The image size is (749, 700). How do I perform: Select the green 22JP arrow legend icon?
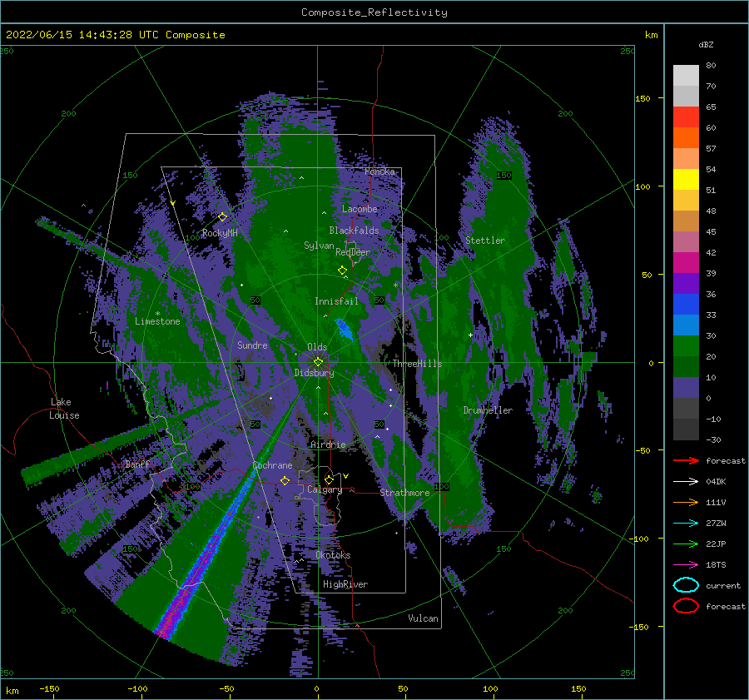pyautogui.click(x=686, y=544)
